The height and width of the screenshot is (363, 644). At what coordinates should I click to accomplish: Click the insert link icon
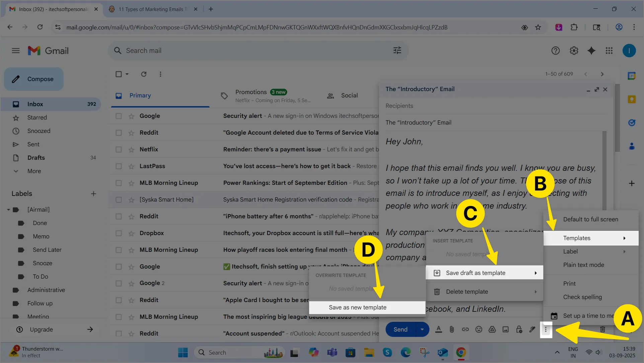pos(465,330)
